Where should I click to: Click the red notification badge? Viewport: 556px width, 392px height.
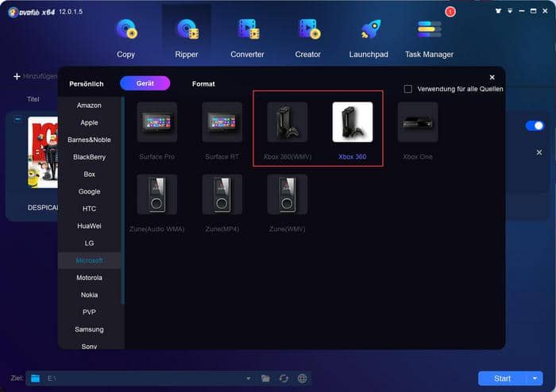(x=450, y=12)
